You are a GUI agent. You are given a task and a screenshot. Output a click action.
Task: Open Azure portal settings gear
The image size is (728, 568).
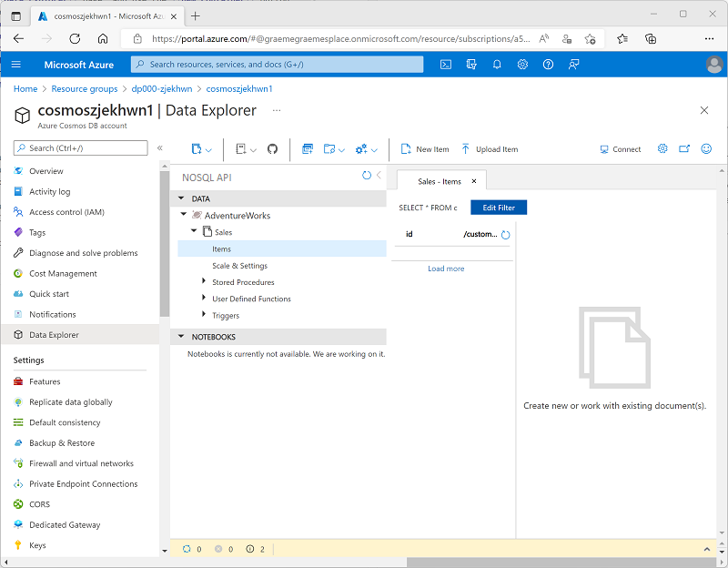522,65
